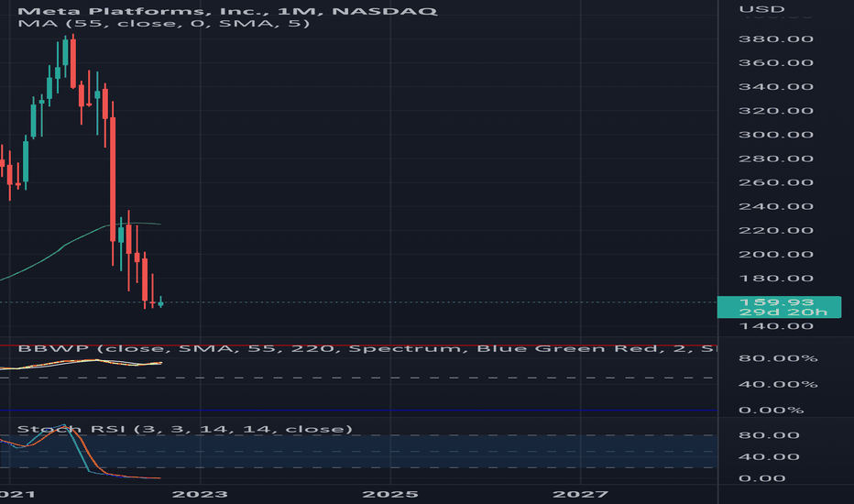
Task: Open the MA (55, close, 0, SMA, 5) indicator legend
Action: [x=163, y=24]
